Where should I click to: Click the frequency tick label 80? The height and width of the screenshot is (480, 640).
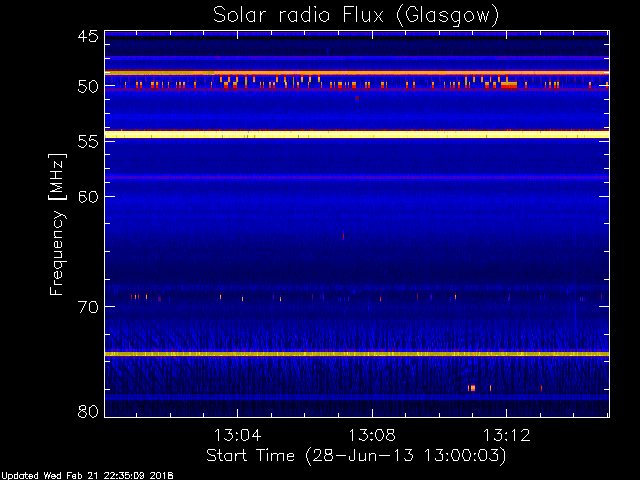[88, 411]
